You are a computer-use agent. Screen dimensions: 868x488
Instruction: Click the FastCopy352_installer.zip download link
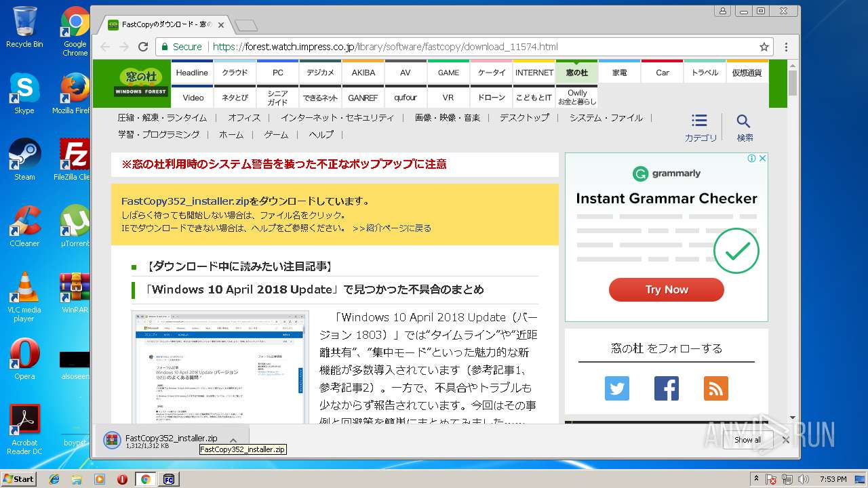pyautogui.click(x=185, y=201)
